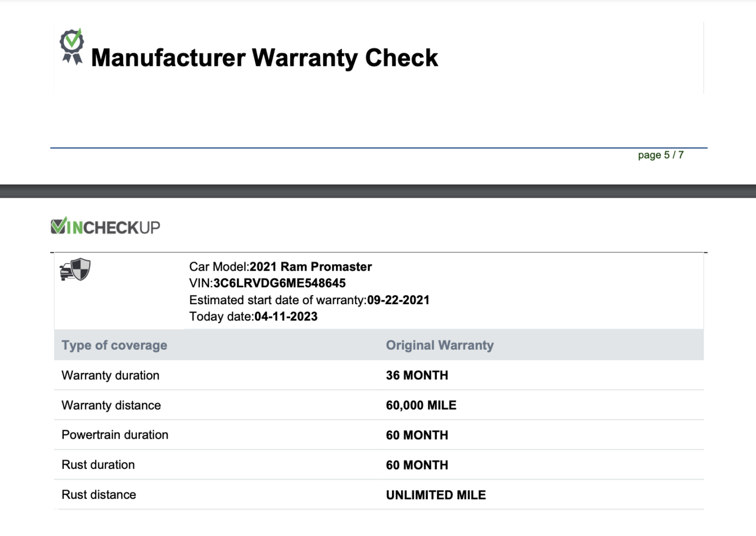Click the 36 MONTH warranty duration value
Screen dimensions: 756x536
pos(417,376)
